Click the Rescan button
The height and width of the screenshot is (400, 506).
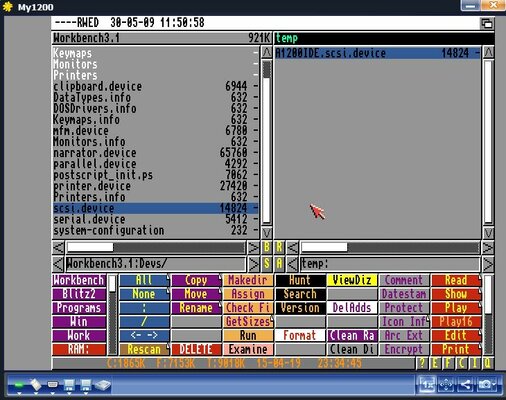[x=144, y=349]
